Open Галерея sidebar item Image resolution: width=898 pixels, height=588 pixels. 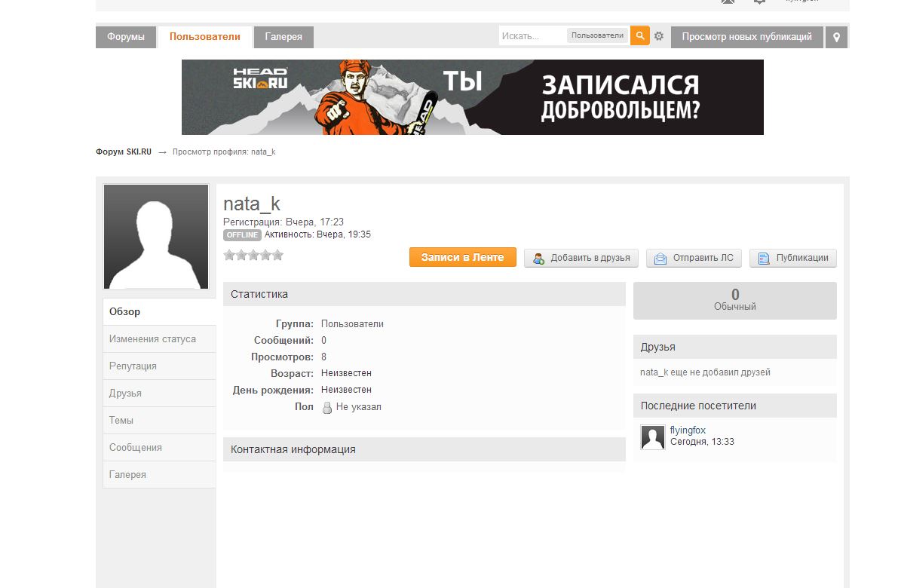pos(159,475)
